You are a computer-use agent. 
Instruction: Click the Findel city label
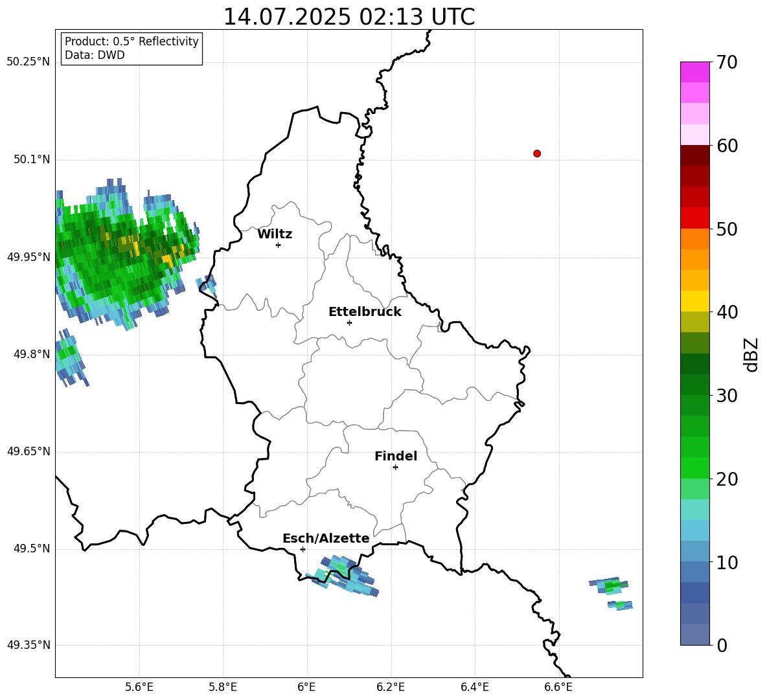[x=396, y=456]
